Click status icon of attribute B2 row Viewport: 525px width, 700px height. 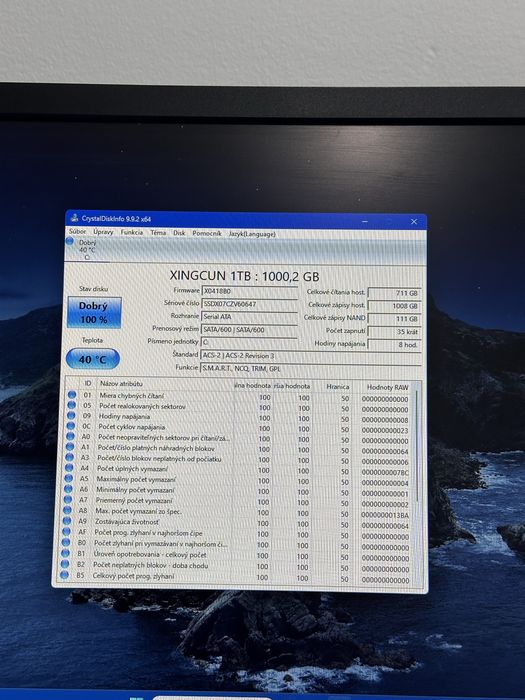tap(65, 564)
